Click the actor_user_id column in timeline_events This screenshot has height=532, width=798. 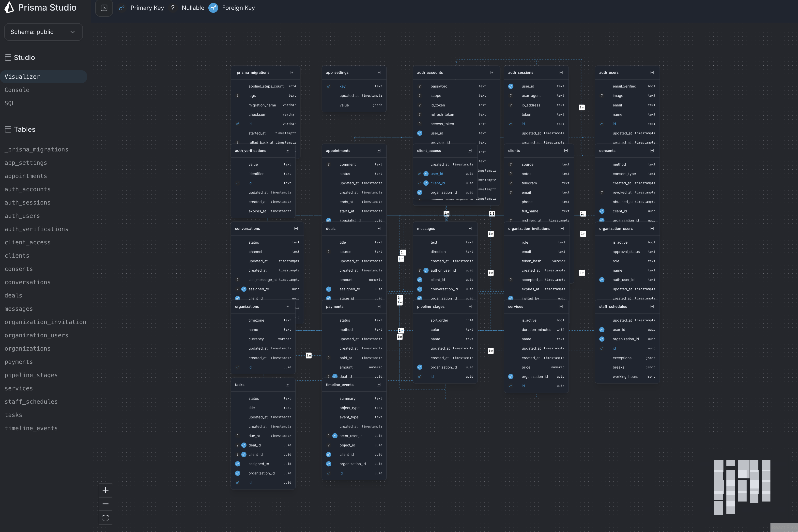[x=354, y=436]
